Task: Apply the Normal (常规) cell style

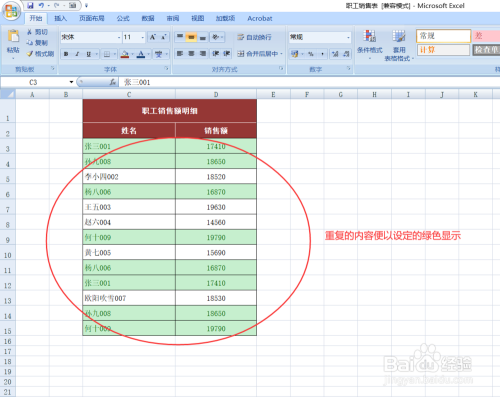Action: pos(443,36)
